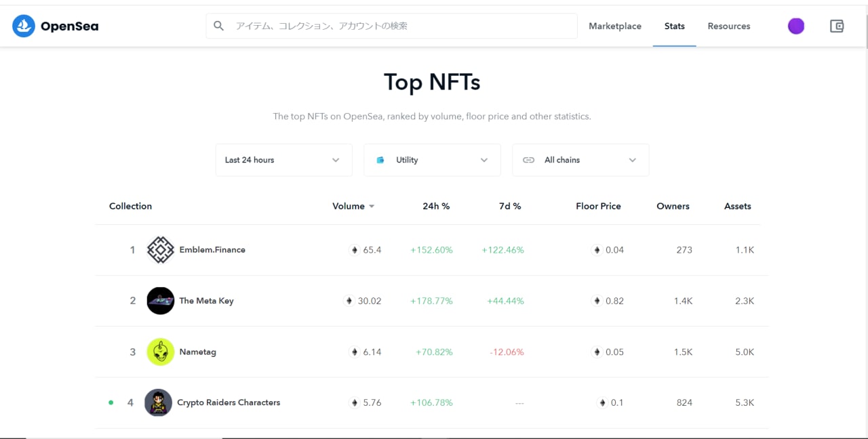Open the Resources menu
Image resolution: width=868 pixels, height=439 pixels.
point(729,26)
